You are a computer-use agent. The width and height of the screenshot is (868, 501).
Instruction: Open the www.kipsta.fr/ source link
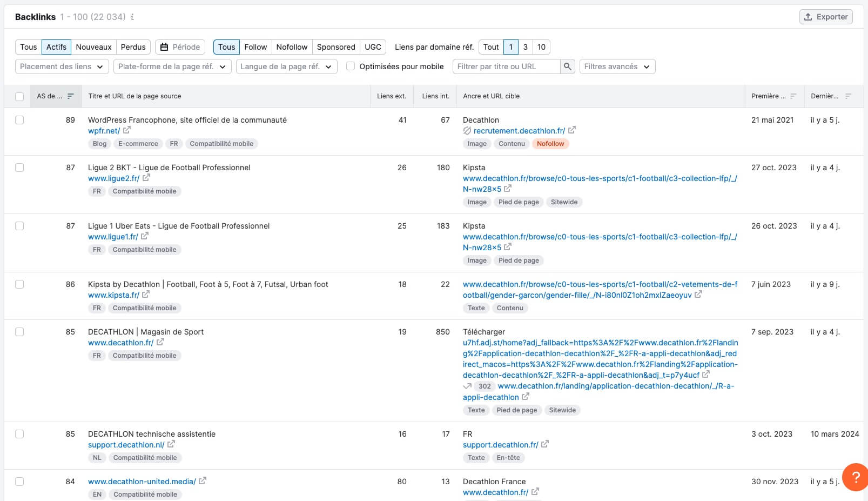pyautogui.click(x=113, y=295)
